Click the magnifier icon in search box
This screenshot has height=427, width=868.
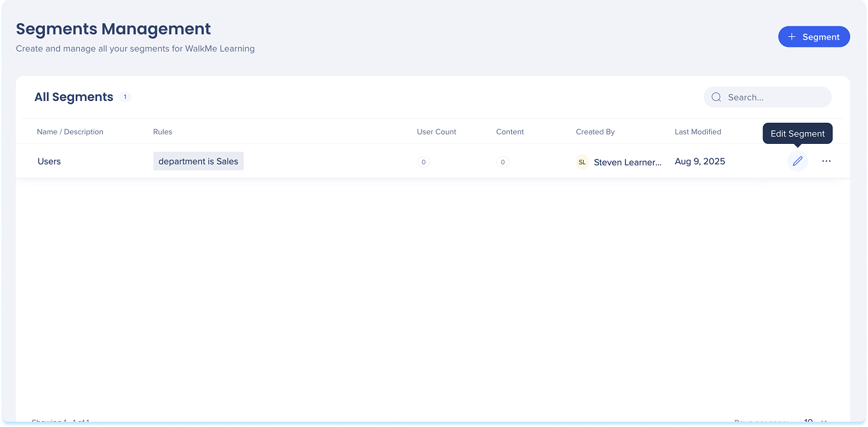point(716,97)
